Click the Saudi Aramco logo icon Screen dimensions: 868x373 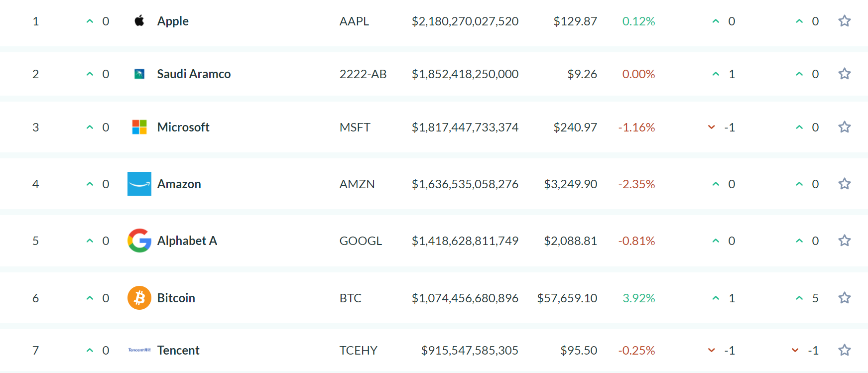click(139, 74)
